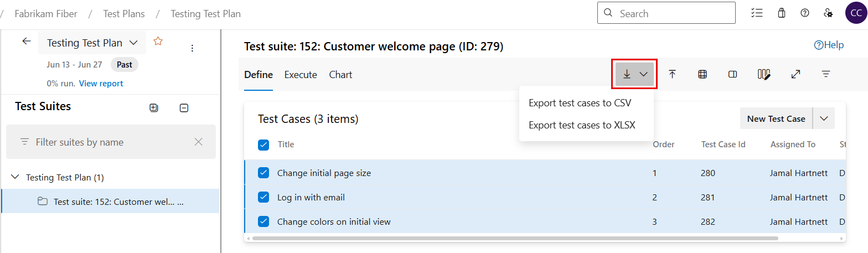Image resolution: width=868 pixels, height=253 pixels.
Task: Click the Past status badge
Action: [x=125, y=65]
